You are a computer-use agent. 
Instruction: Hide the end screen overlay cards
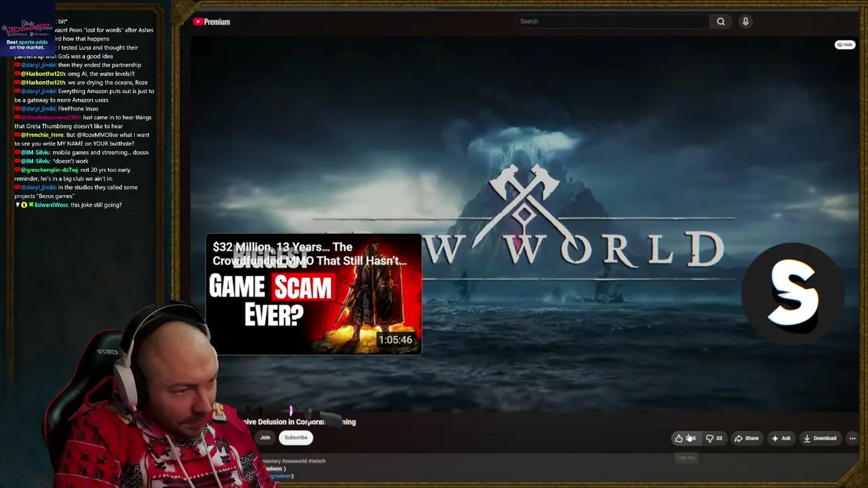click(844, 45)
